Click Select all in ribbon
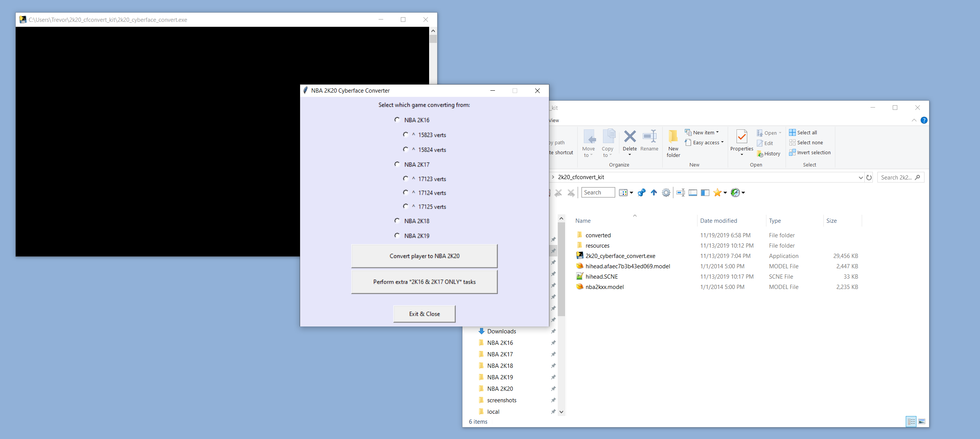 (803, 132)
